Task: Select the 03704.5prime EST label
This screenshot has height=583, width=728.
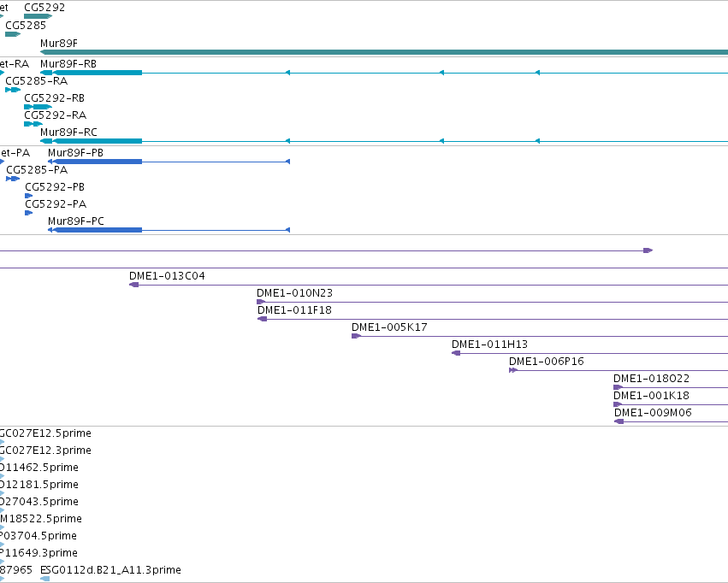Action: click(40, 536)
